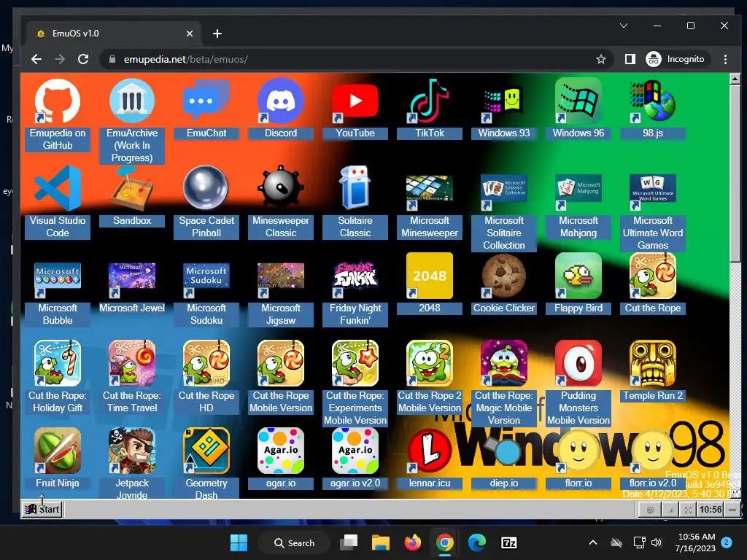Open the Chrome three-dot menu
The image size is (747, 560).
click(725, 59)
